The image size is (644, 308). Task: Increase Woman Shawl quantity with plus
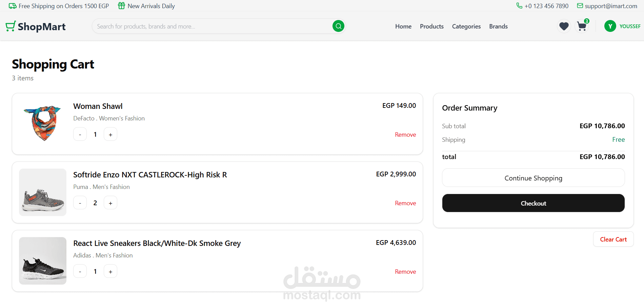[x=110, y=134]
